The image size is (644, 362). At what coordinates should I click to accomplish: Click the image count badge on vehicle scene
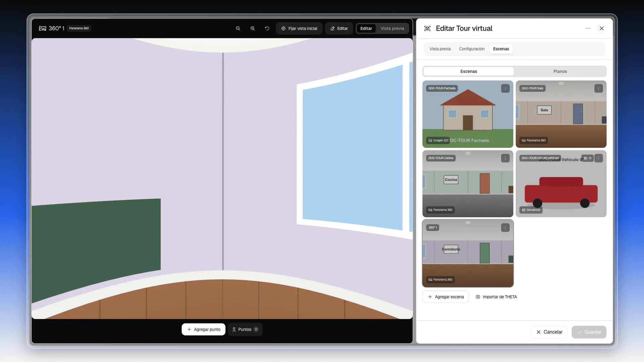pyautogui.click(x=587, y=158)
